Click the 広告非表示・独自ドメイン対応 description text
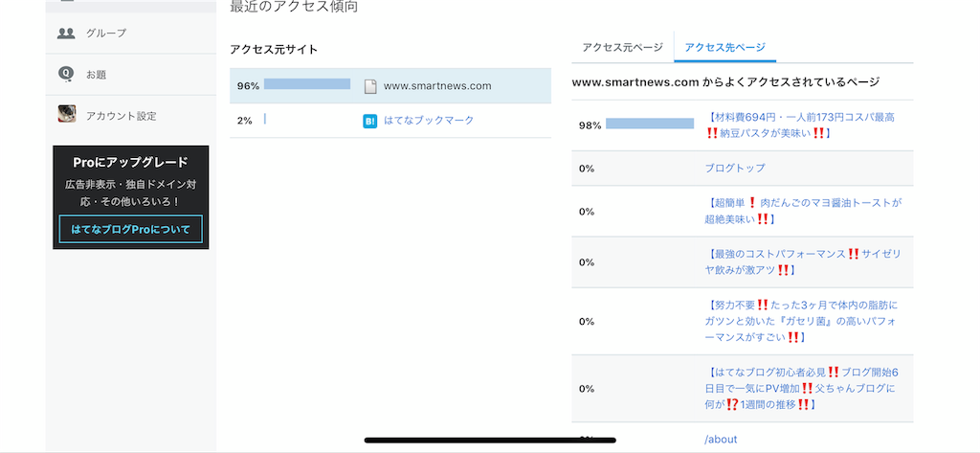The height and width of the screenshot is (453, 980). click(130, 193)
